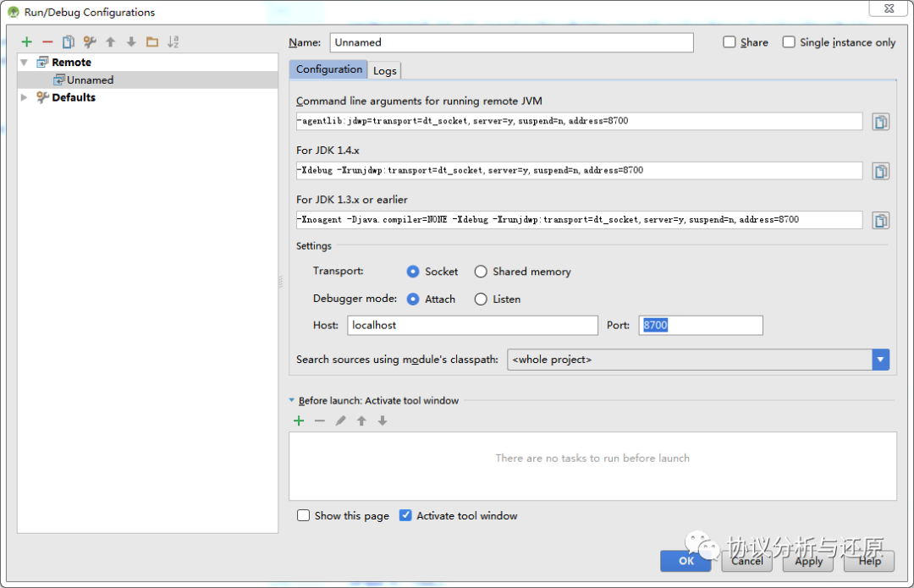The image size is (914, 588).
Task: Open module classpath dropdown arrow
Action: [880, 360]
